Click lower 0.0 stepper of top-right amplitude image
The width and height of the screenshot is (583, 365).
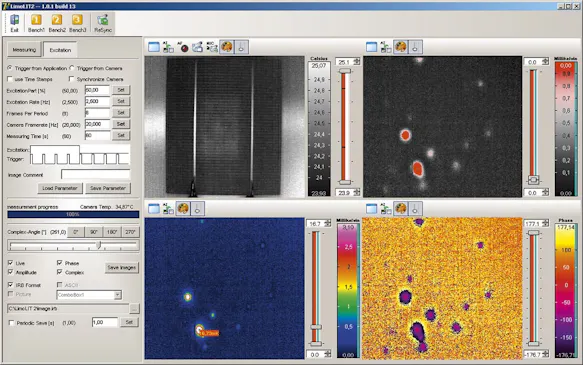[x=545, y=193]
